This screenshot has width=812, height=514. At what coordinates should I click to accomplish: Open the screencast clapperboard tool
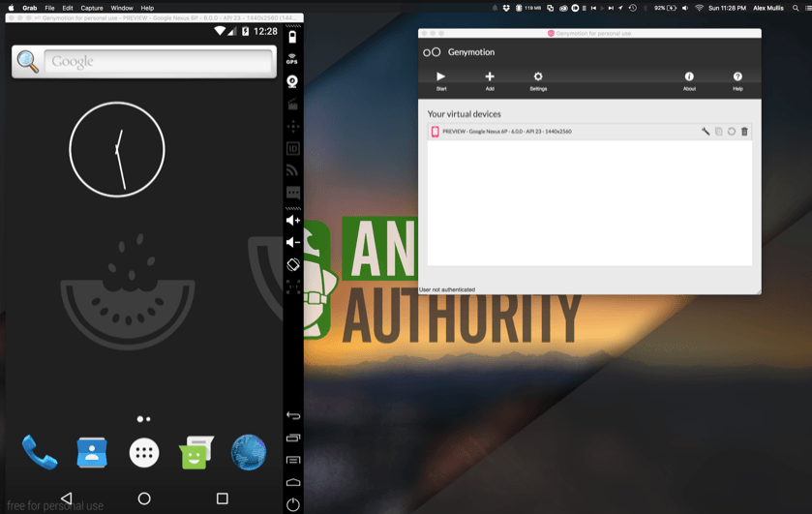click(x=292, y=105)
